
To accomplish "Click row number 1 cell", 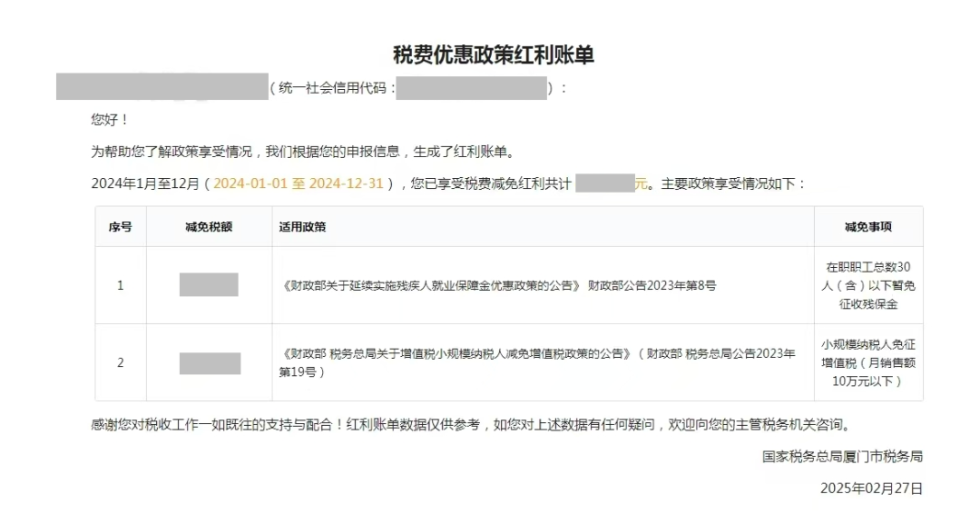I will (x=121, y=285).
